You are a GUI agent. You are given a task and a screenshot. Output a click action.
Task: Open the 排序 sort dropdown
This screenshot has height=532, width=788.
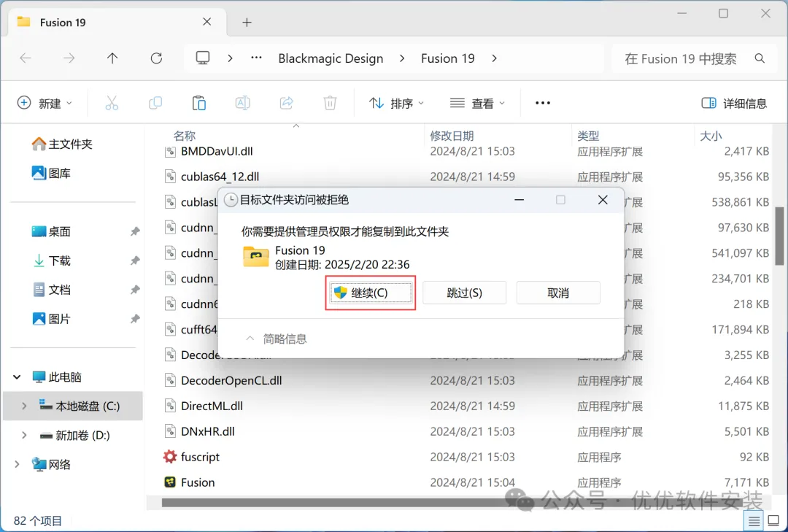coord(396,103)
